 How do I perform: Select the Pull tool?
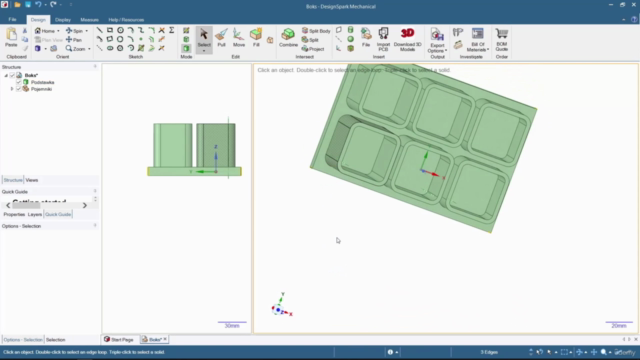click(x=221, y=38)
